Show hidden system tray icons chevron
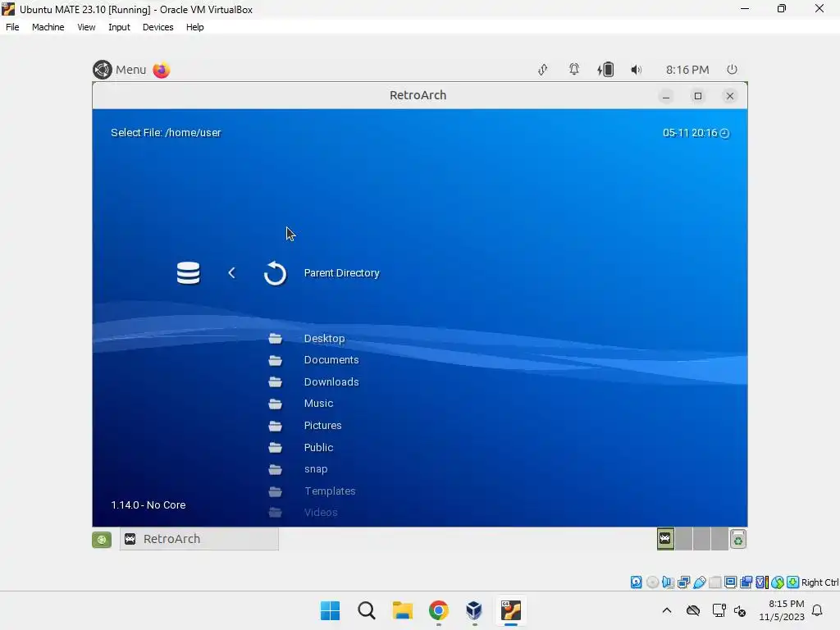Viewport: 840px width, 630px height. tap(666, 610)
